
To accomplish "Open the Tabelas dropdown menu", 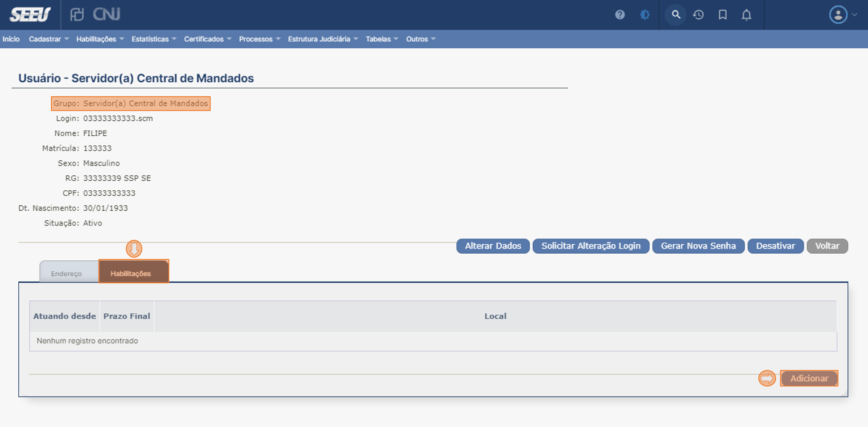I will 382,39.
